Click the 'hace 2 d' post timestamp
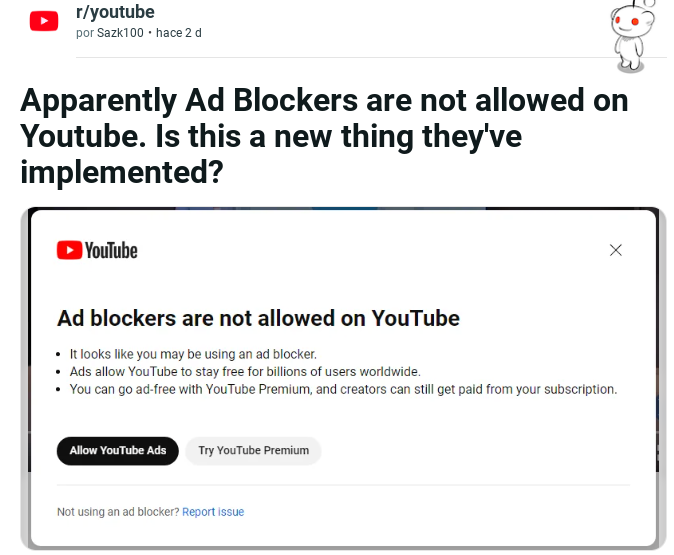 (x=179, y=33)
